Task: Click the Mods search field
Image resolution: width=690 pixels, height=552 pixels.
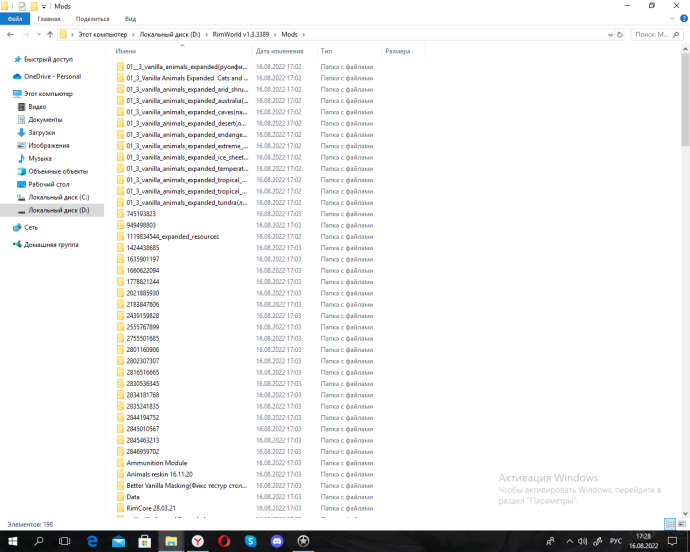Action: point(657,34)
